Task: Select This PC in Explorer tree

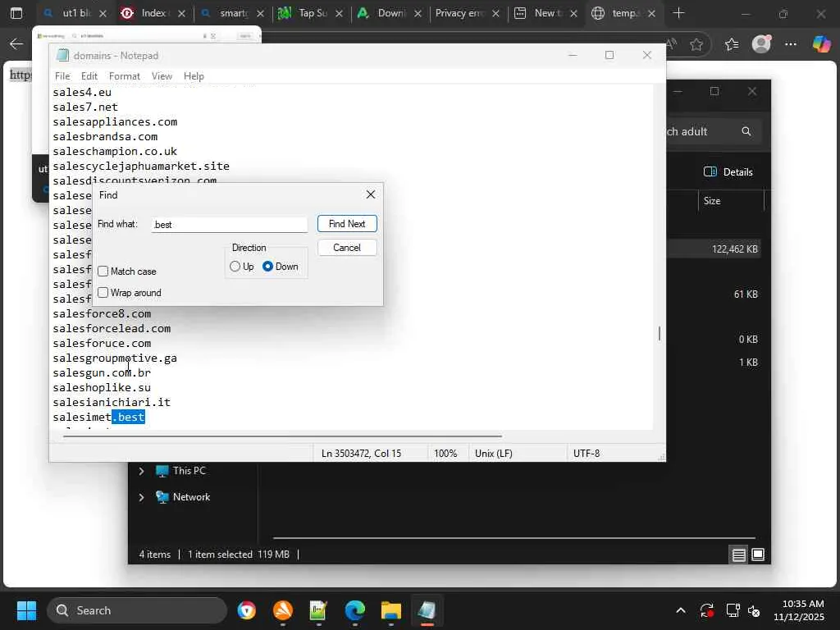Action: (x=181, y=471)
